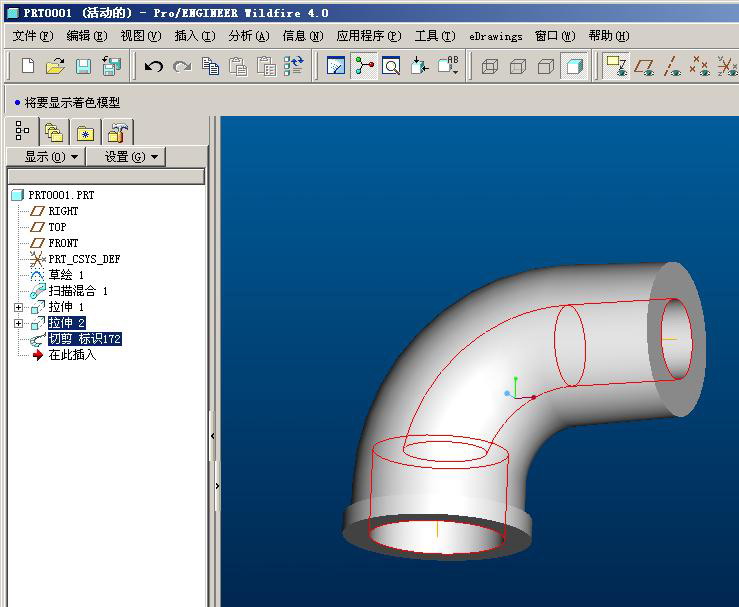Expand the 拉伸 2 tree node
This screenshot has width=739, height=607.
click(x=18, y=323)
